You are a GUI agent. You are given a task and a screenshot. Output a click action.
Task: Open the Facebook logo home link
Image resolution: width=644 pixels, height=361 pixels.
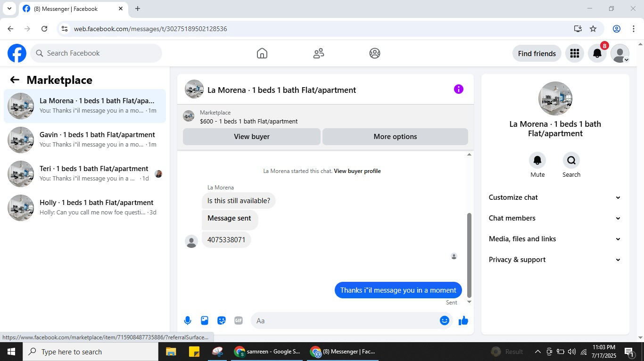(17, 53)
